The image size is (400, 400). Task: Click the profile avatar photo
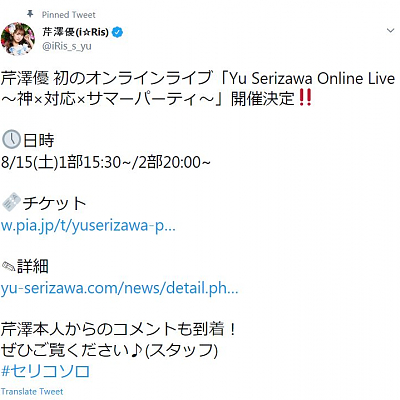pyautogui.click(x=18, y=39)
